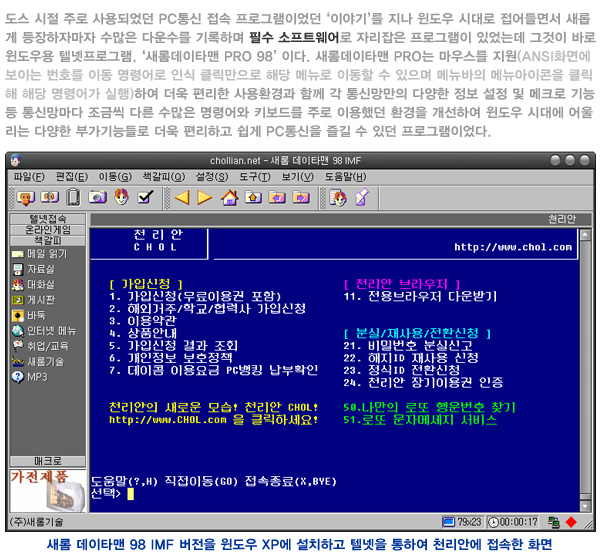Go forward with the right orange arrow
Viewport: 600px width, 556px height.
(x=205, y=197)
